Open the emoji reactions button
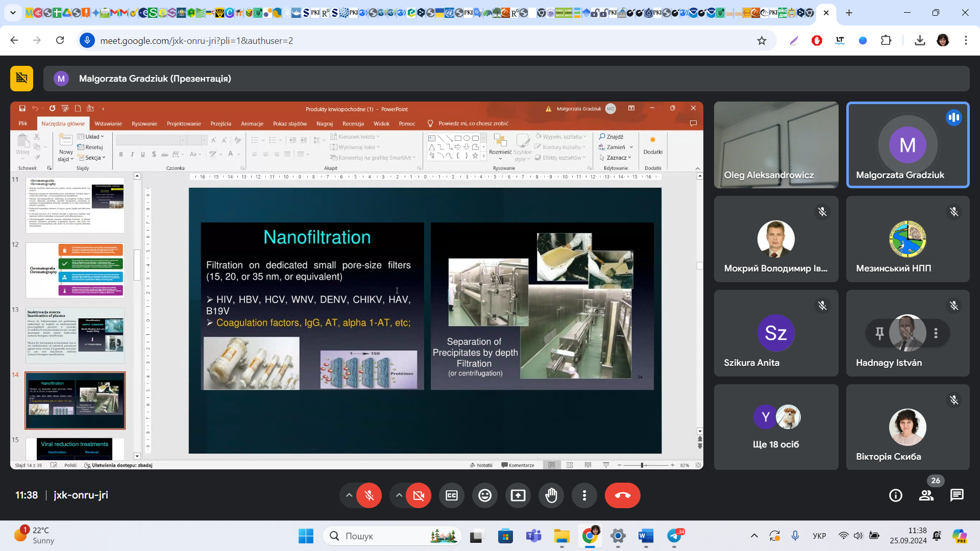 click(484, 495)
